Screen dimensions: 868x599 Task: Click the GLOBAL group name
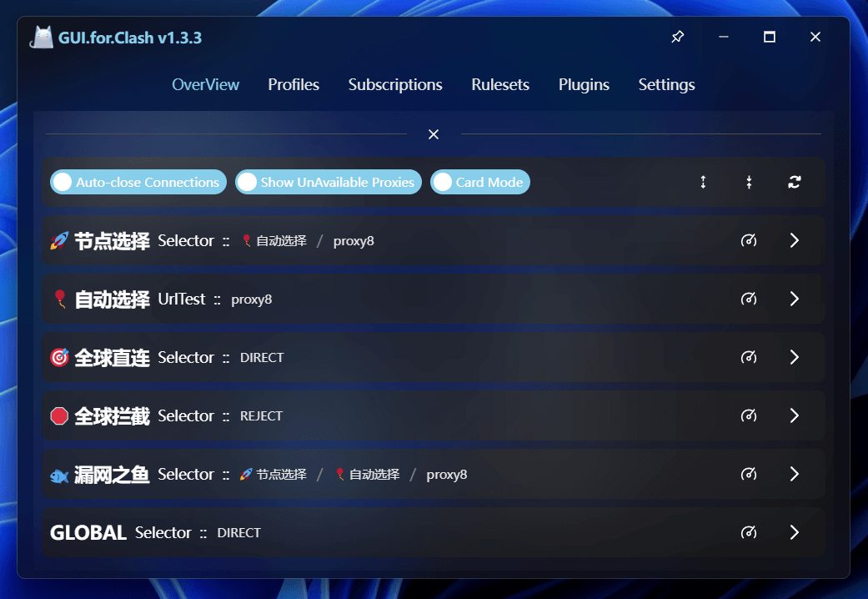[x=88, y=532]
